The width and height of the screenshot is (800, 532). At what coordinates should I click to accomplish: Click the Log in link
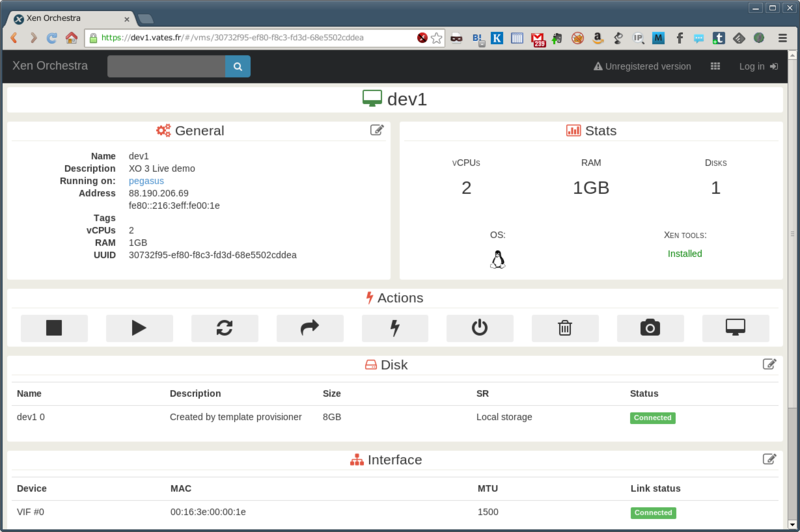[x=758, y=66]
